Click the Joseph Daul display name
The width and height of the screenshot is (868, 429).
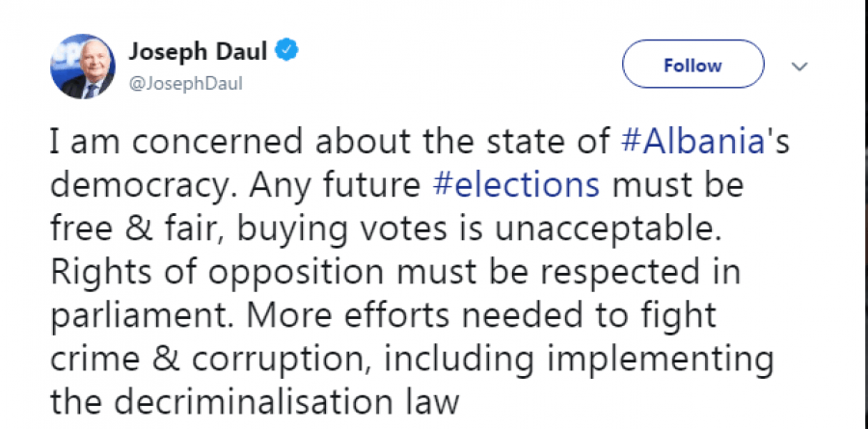(x=198, y=50)
